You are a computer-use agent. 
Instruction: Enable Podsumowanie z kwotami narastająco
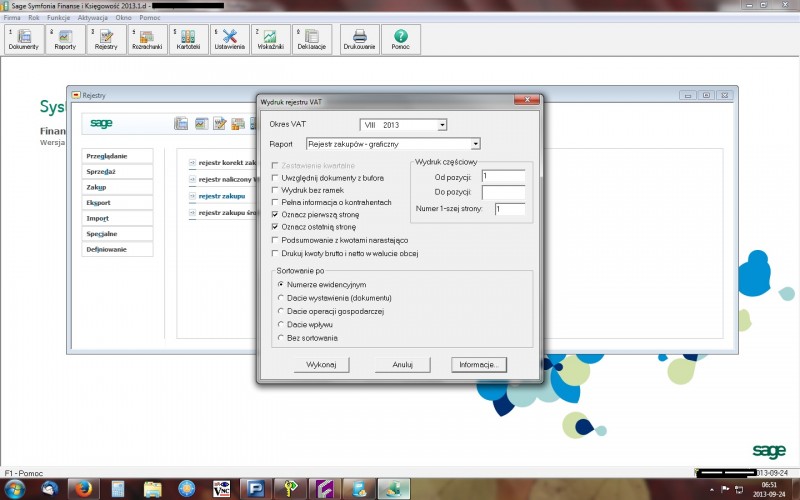point(275,240)
